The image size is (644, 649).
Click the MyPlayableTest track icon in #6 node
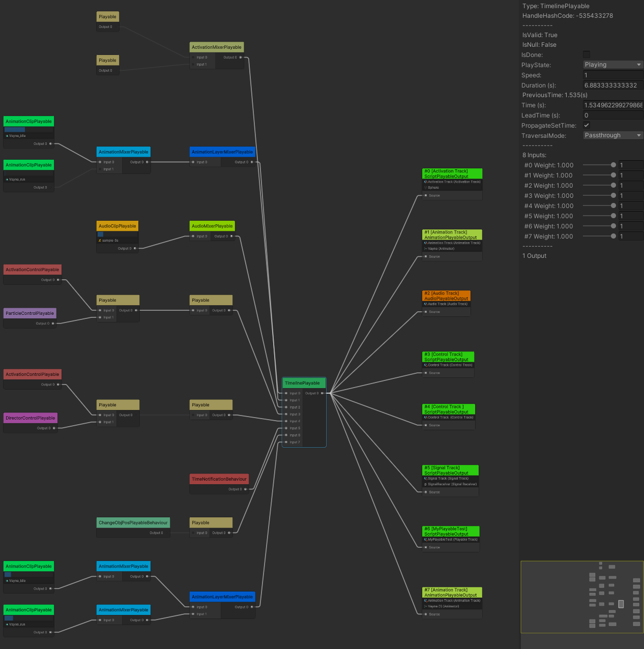pos(426,540)
